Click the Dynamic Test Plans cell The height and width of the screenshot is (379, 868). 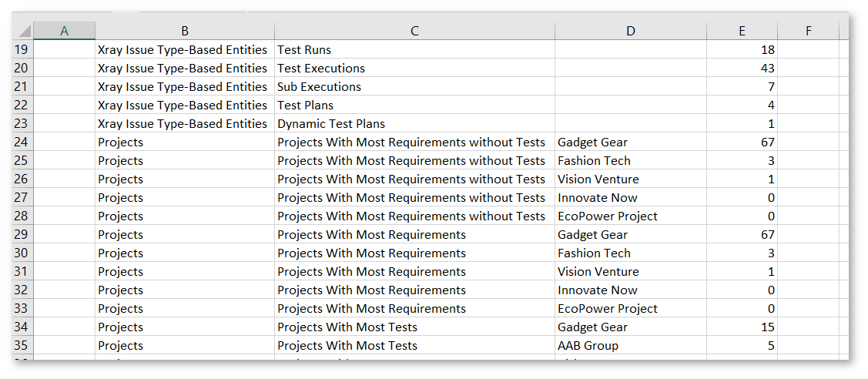414,123
